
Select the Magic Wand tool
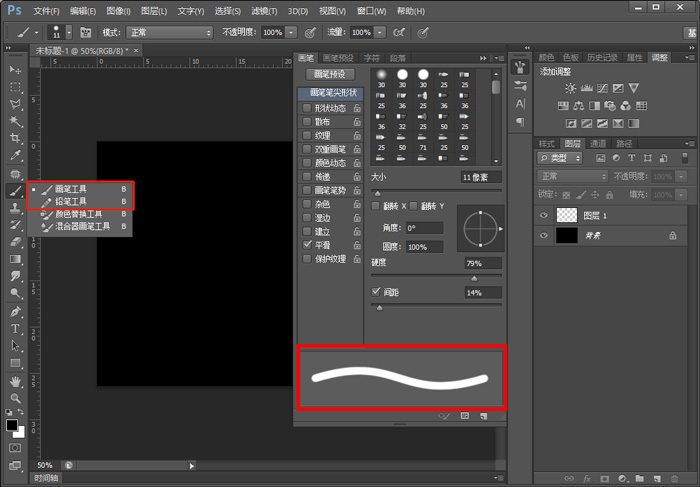point(15,121)
